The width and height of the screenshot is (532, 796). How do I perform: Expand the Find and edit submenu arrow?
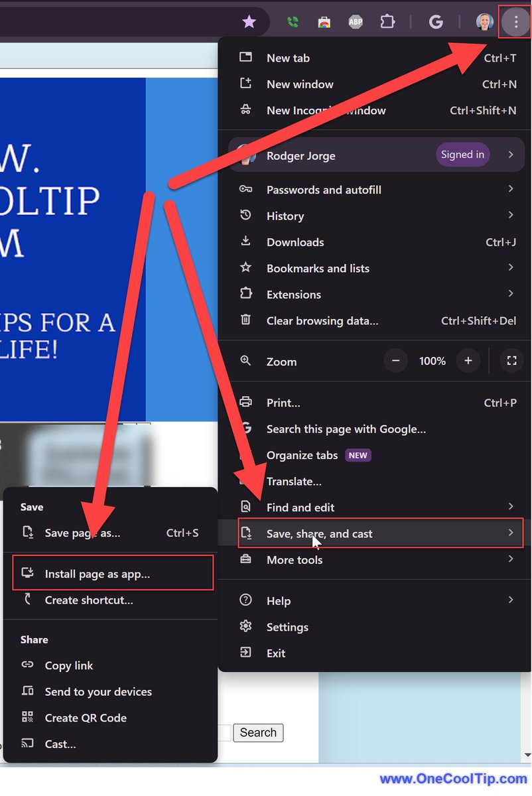pyautogui.click(x=511, y=507)
